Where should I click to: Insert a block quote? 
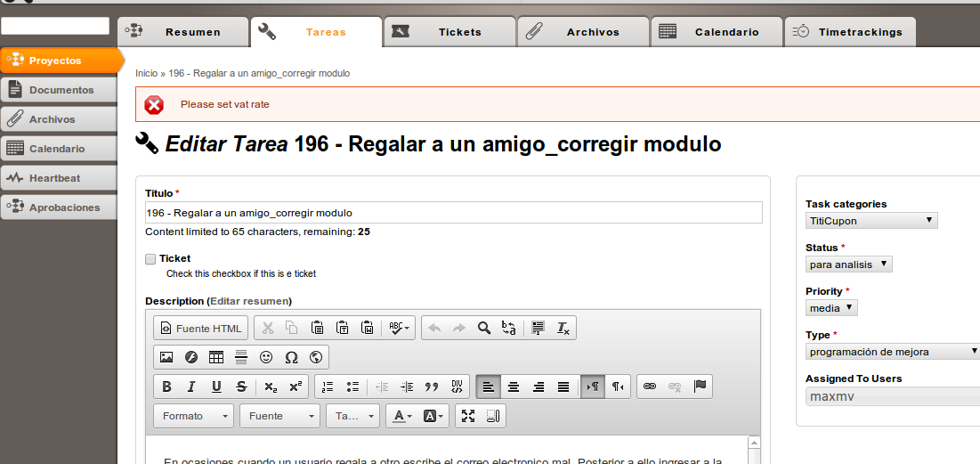[433, 387]
